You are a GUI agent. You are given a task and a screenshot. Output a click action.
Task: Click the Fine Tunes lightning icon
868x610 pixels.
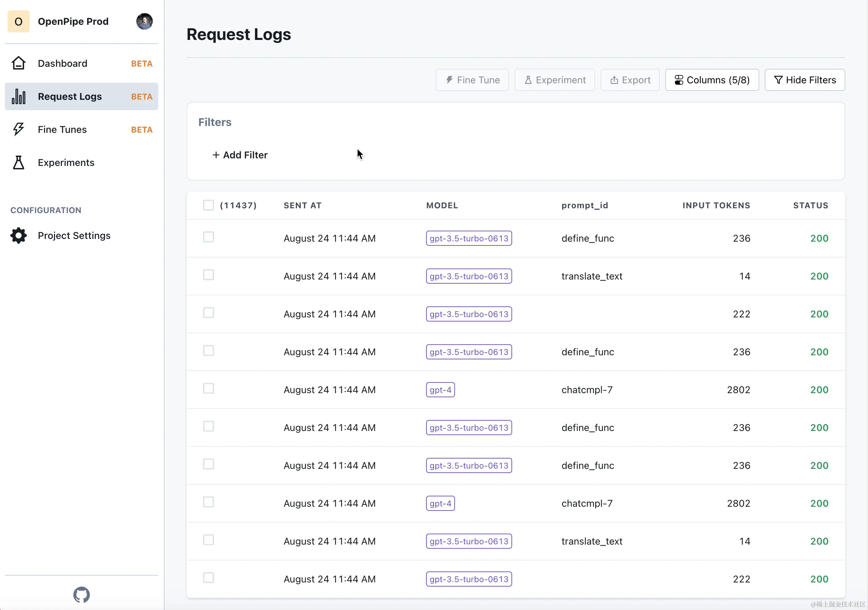tap(18, 129)
